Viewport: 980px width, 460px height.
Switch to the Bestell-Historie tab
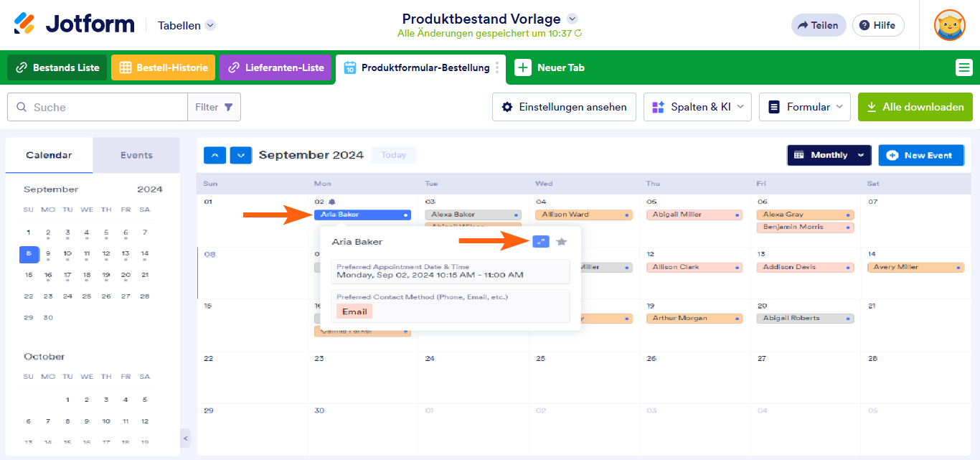[x=163, y=67]
